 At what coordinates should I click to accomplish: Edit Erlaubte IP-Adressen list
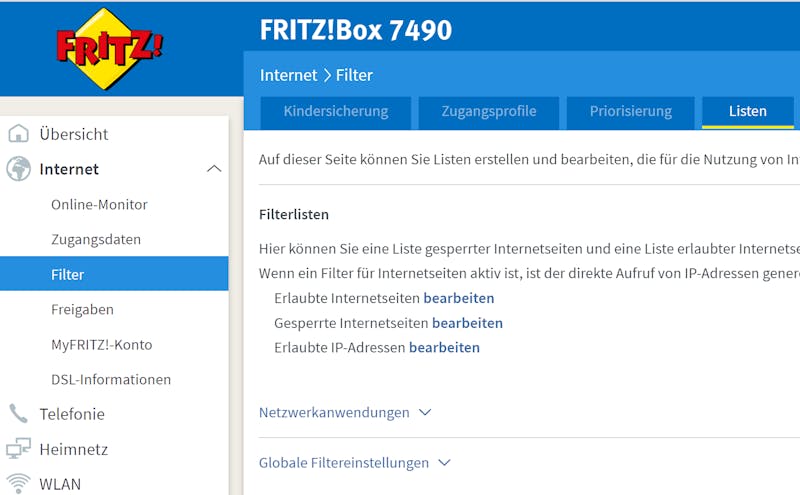pyautogui.click(x=444, y=348)
